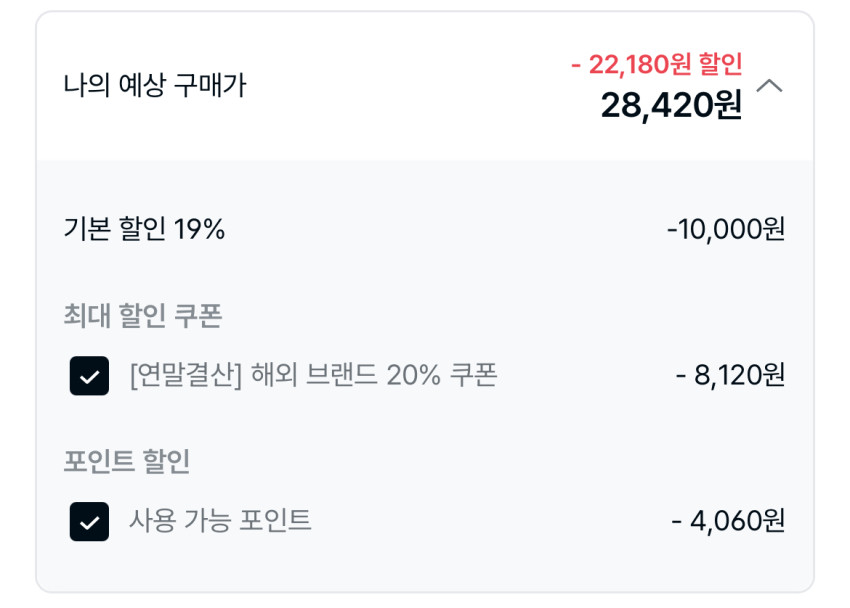The width and height of the screenshot is (850, 608).
Task: Click the 할인 word in red discount text
Action: coord(720,65)
